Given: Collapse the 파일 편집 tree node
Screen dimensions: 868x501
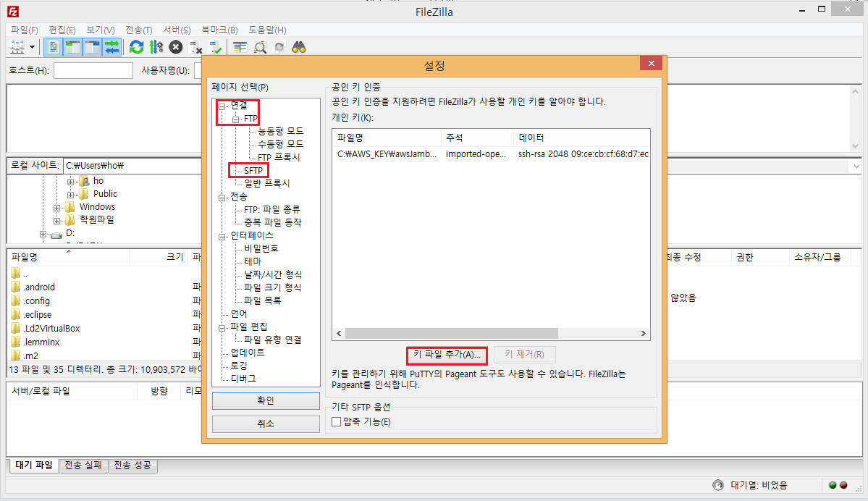Looking at the screenshot, I should tap(222, 328).
